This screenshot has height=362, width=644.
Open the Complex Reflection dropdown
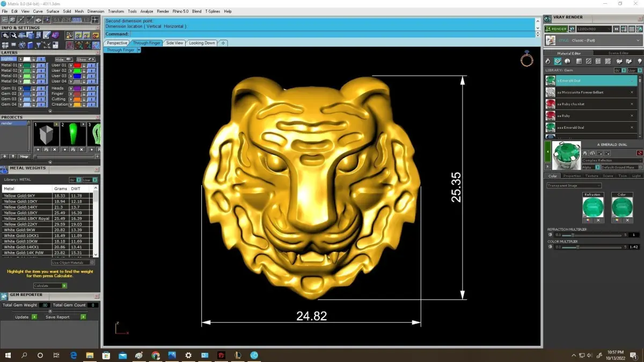pyautogui.click(x=612, y=160)
